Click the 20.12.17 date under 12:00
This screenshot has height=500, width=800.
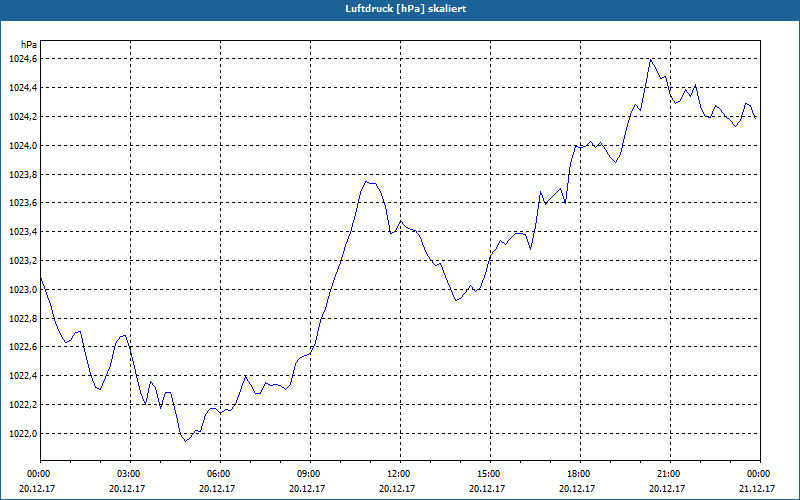(x=397, y=488)
